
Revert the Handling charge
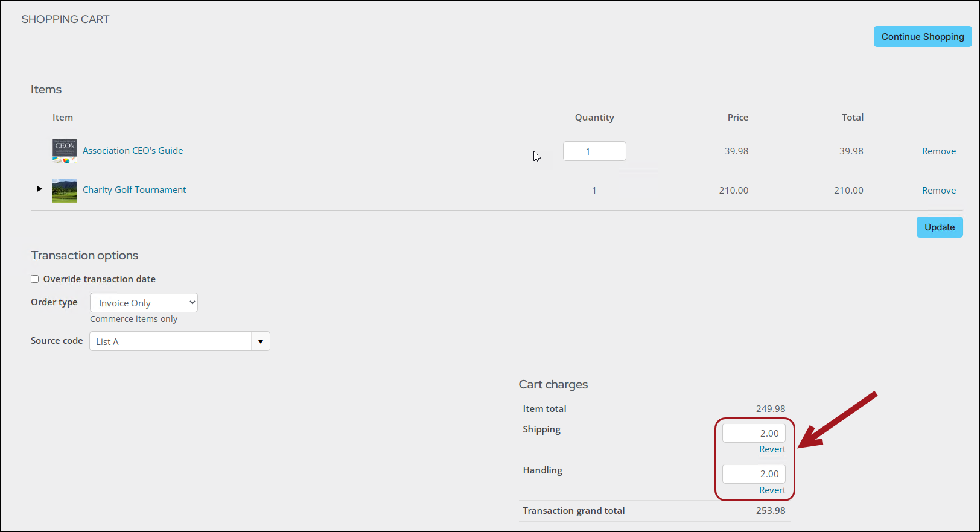tap(772, 490)
